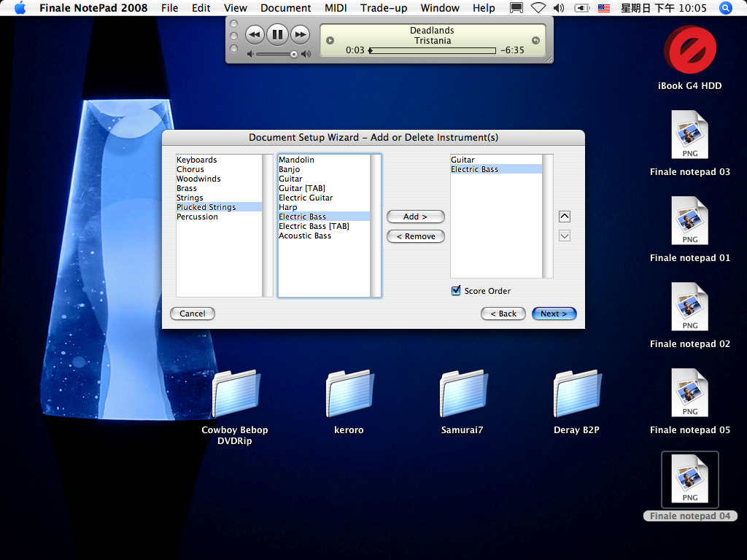This screenshot has width=747, height=560.
Task: Skip to the next track in iTunes
Action: tap(300, 34)
